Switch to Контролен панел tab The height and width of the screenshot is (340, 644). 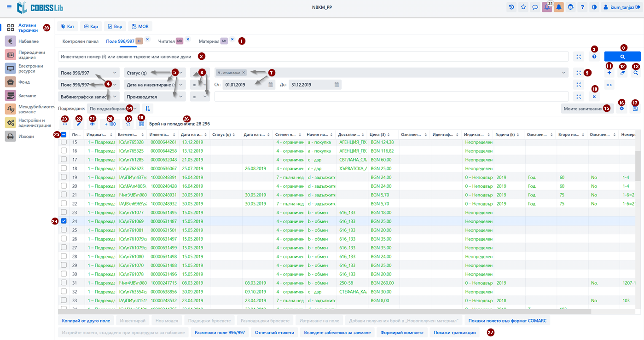(x=81, y=41)
